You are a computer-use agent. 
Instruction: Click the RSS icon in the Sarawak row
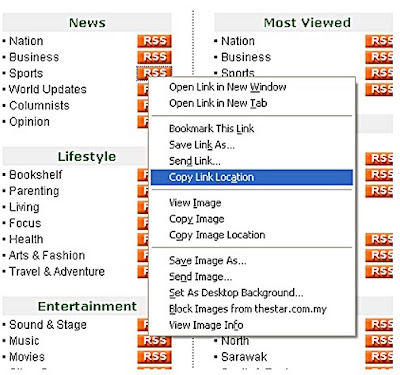pyautogui.click(x=379, y=357)
